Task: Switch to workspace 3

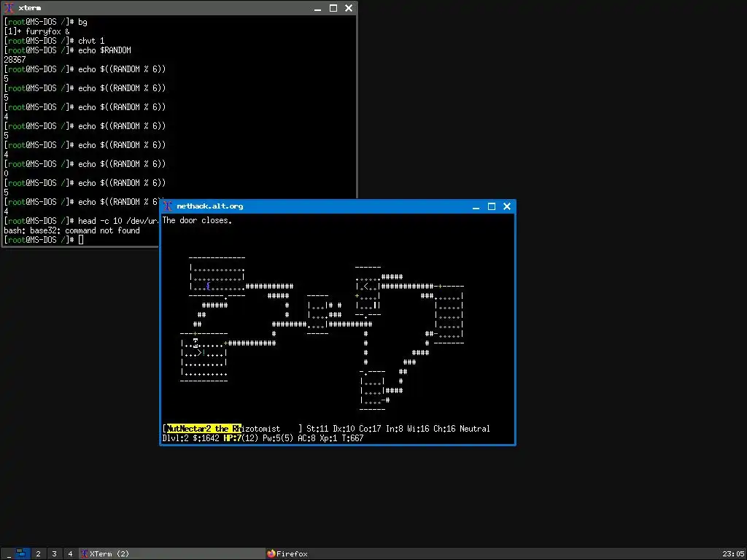Action: point(54,554)
